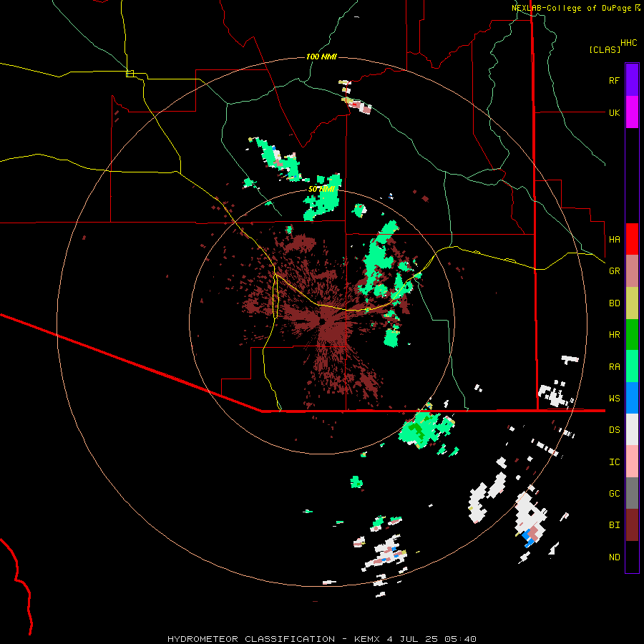Screen dimensions: 644x644
Task: Click the GC ground clutter gray swatch
Action: (x=632, y=493)
